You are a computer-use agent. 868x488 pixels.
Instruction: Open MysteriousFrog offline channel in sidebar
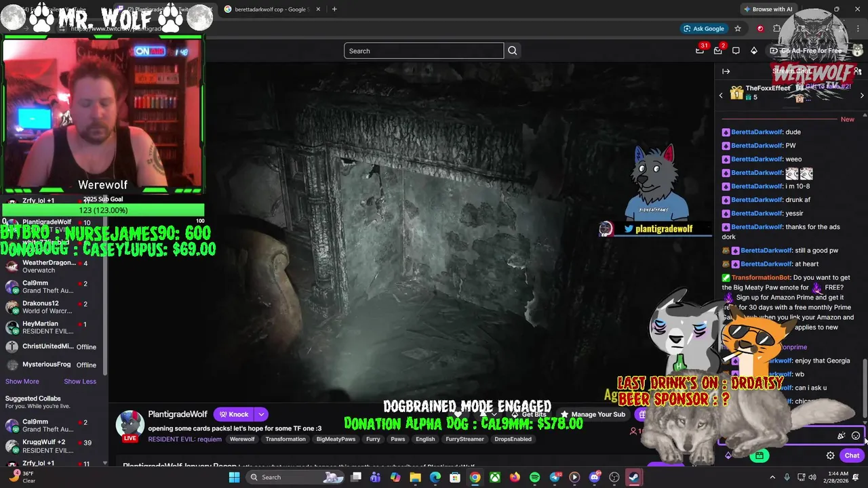point(53,365)
